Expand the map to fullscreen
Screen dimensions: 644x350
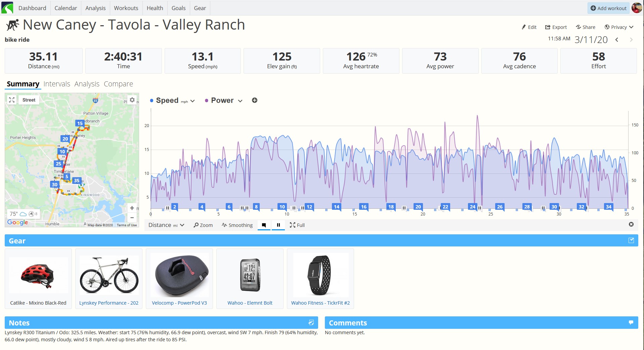[12, 100]
